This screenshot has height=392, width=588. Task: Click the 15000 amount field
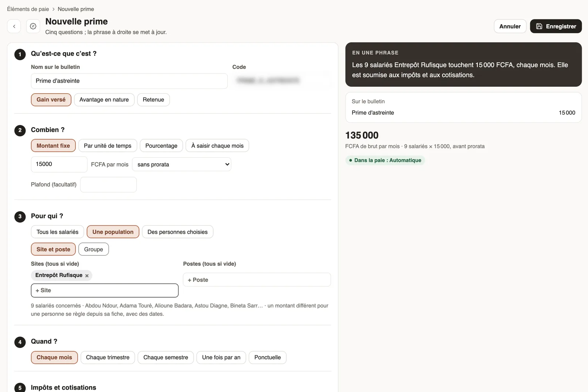point(59,164)
